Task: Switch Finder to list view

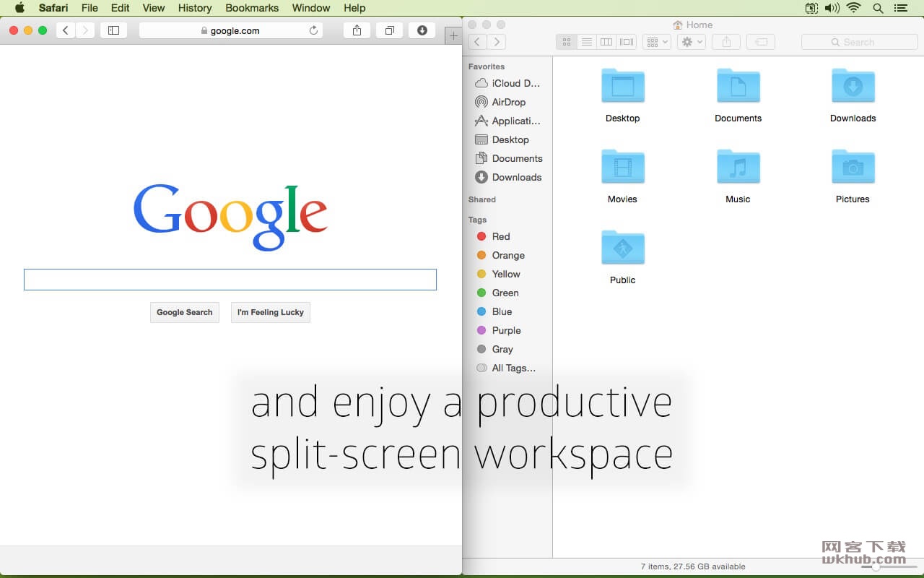Action: point(587,42)
